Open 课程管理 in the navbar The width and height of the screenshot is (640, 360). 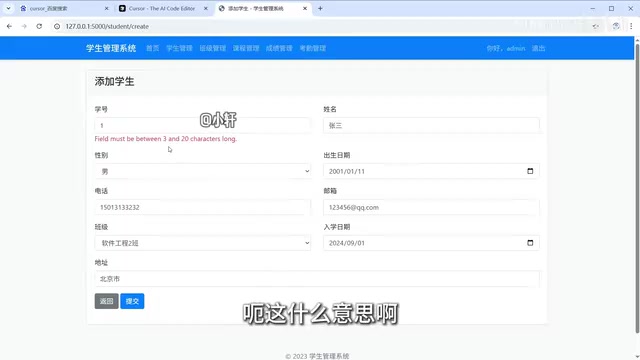(246, 48)
